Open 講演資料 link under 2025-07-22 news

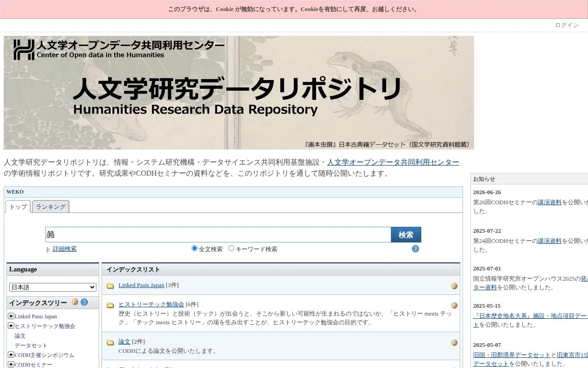click(x=550, y=241)
